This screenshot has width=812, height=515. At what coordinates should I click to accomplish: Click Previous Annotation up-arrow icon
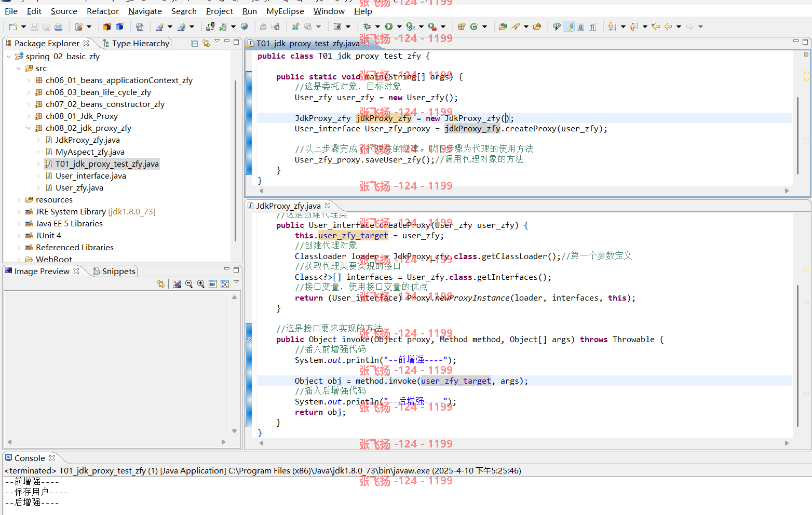click(x=633, y=26)
